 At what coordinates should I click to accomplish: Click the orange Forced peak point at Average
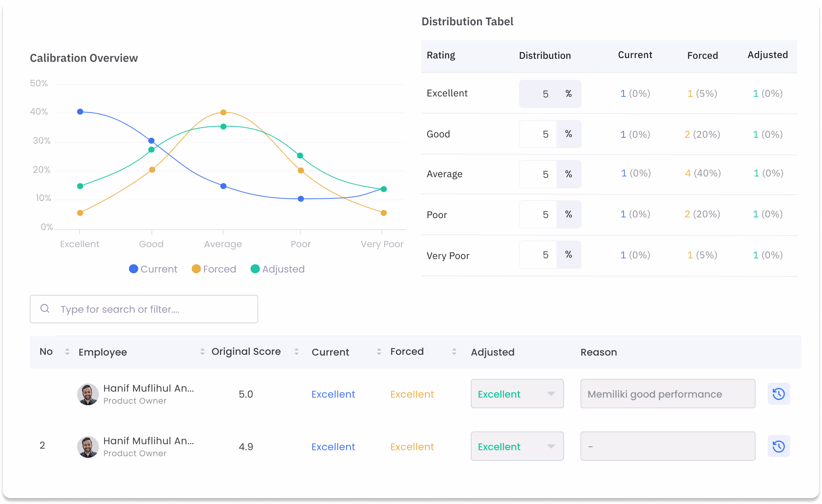[223, 112]
